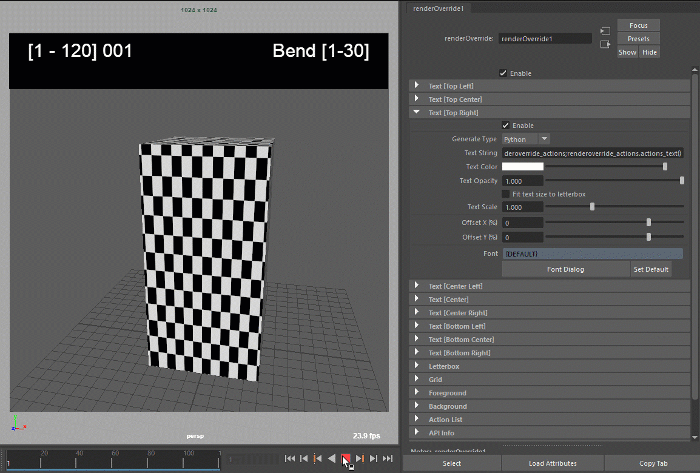
Task: Click the input connection icon beside renderOverride
Action: click(604, 31)
